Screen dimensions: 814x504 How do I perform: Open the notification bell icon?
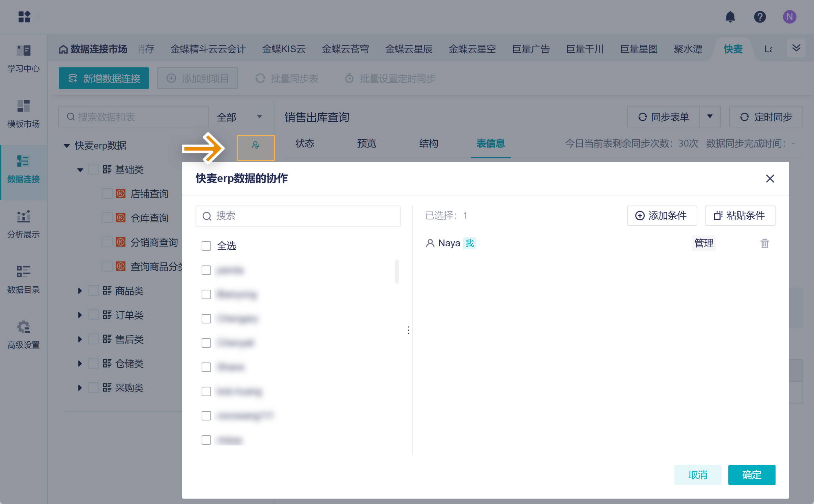coord(730,17)
